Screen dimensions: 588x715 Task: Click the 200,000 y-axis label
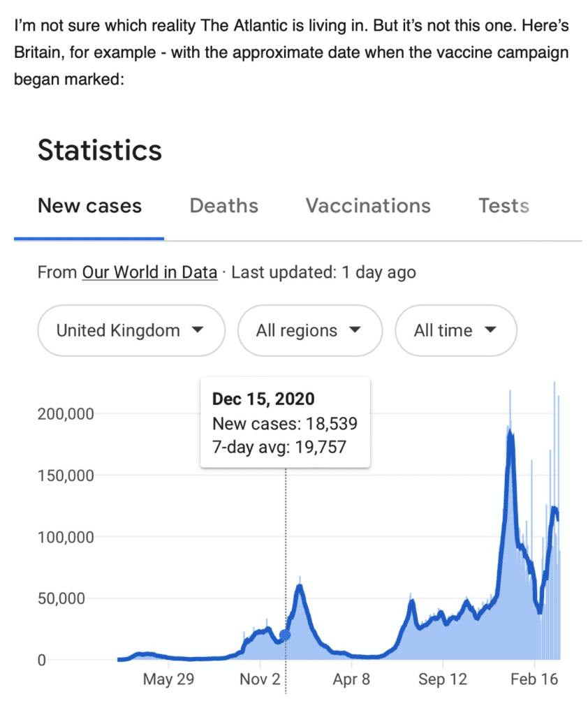point(66,414)
